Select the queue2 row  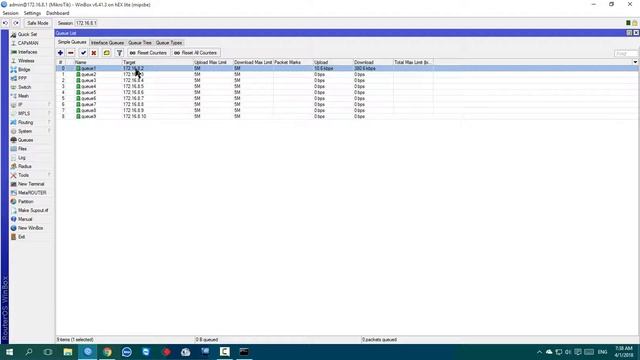point(347,75)
